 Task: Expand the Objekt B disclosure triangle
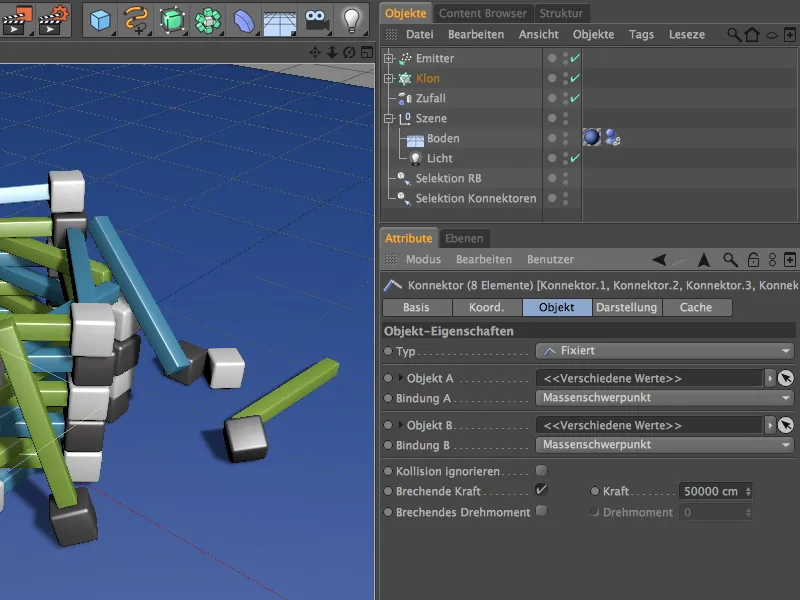coord(401,424)
